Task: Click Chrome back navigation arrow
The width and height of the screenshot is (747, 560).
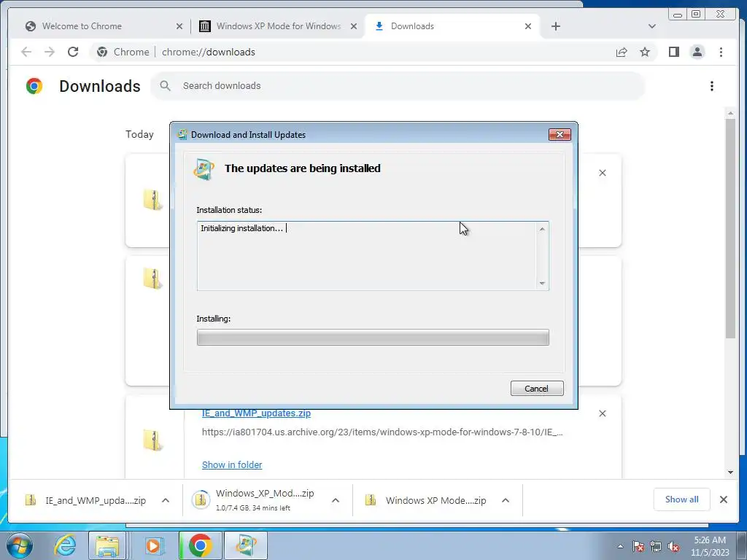Action: point(26,52)
